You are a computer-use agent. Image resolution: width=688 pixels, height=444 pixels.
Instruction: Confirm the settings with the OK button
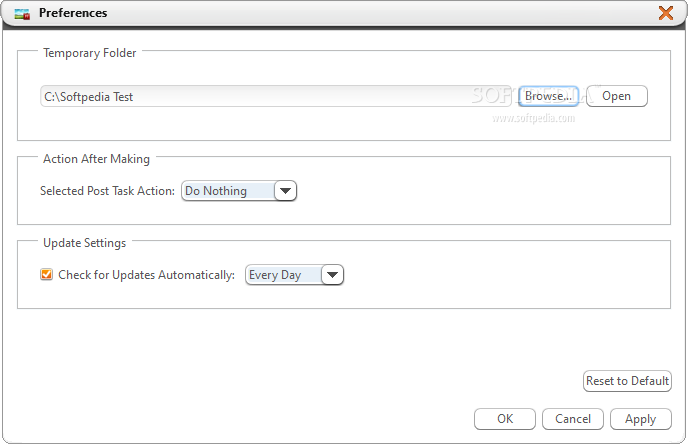tap(505, 419)
